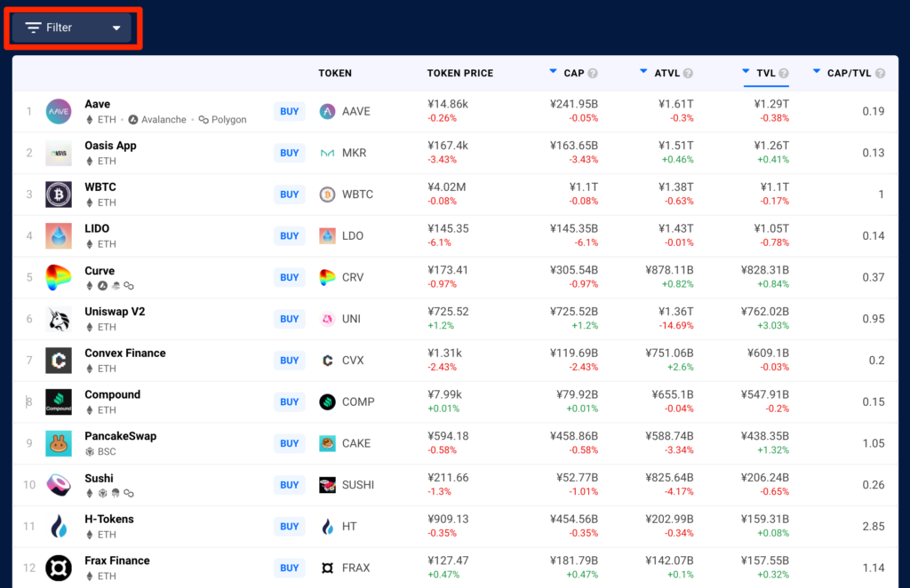Click the WBTC project logo
910x588 pixels.
point(59,195)
